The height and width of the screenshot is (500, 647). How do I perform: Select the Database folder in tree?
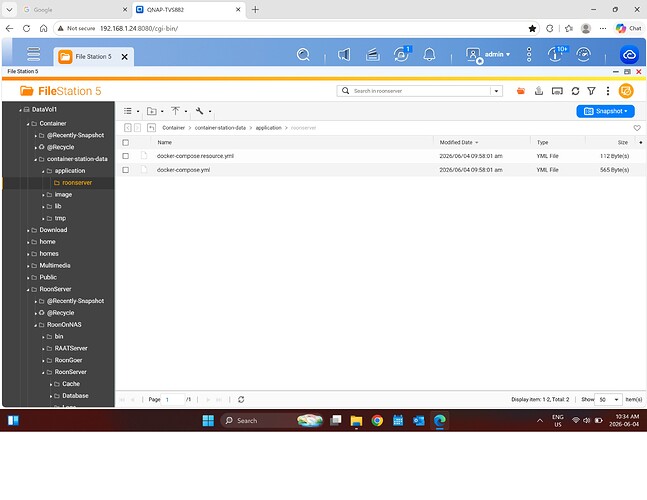tap(75, 396)
